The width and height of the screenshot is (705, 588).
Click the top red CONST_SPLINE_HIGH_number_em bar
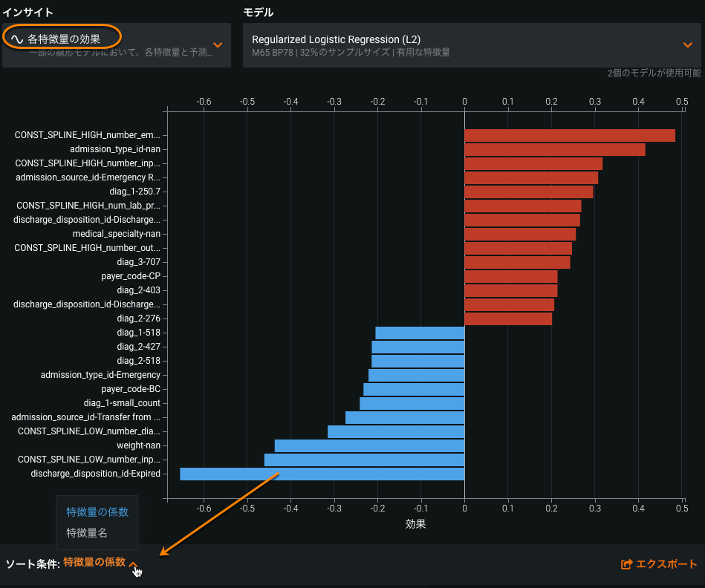pos(569,135)
